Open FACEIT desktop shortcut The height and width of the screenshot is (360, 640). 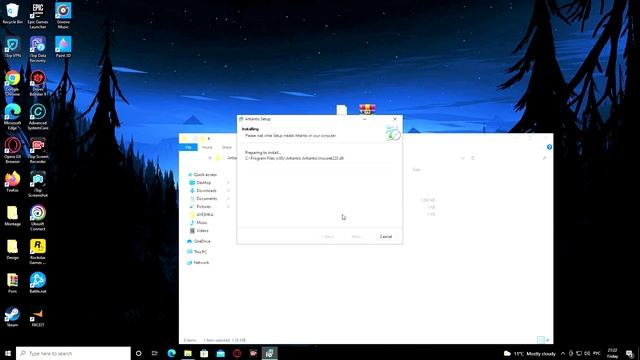[38, 317]
